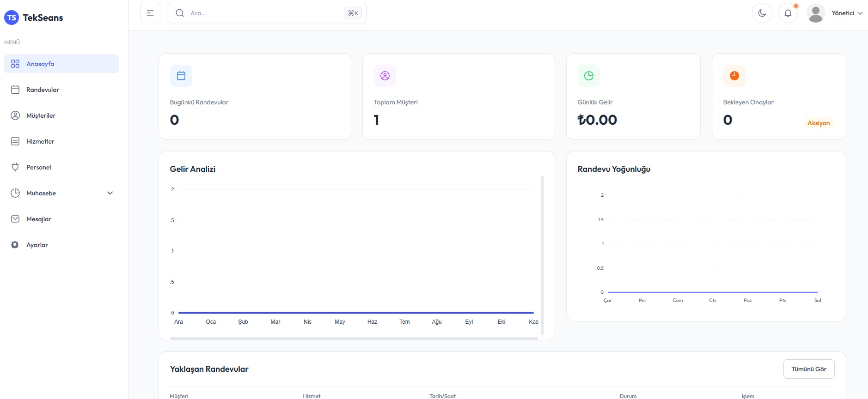This screenshot has width=868, height=399.
Task: Expand the Muhasebe submenu chevron
Action: pos(110,193)
